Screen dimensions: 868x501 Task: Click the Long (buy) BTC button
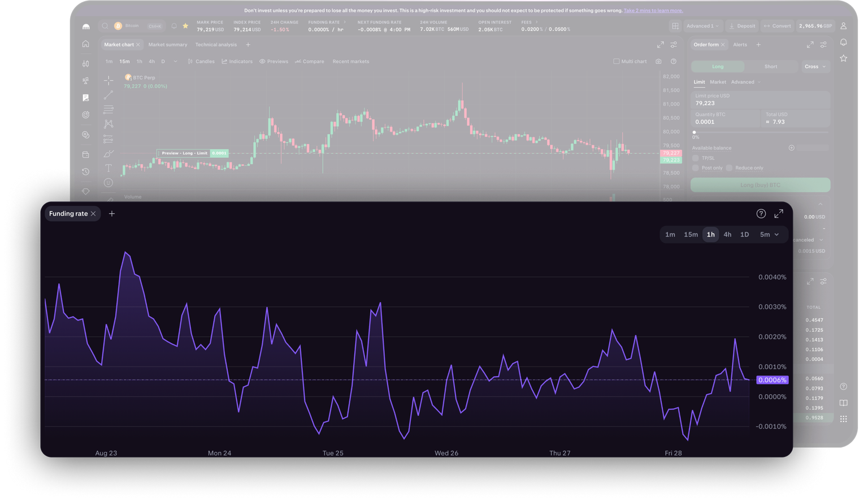tap(761, 185)
